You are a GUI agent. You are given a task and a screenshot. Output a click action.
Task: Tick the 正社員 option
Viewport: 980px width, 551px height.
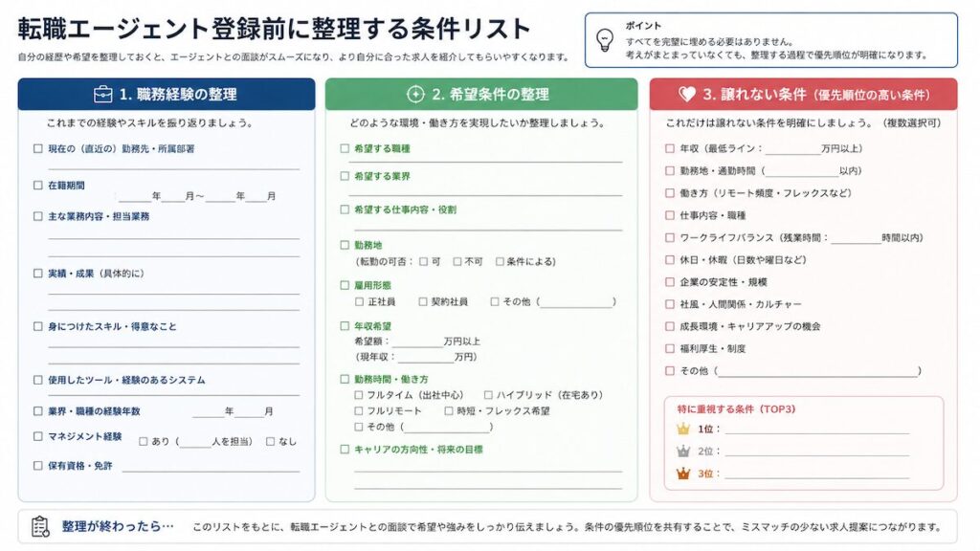coord(359,301)
